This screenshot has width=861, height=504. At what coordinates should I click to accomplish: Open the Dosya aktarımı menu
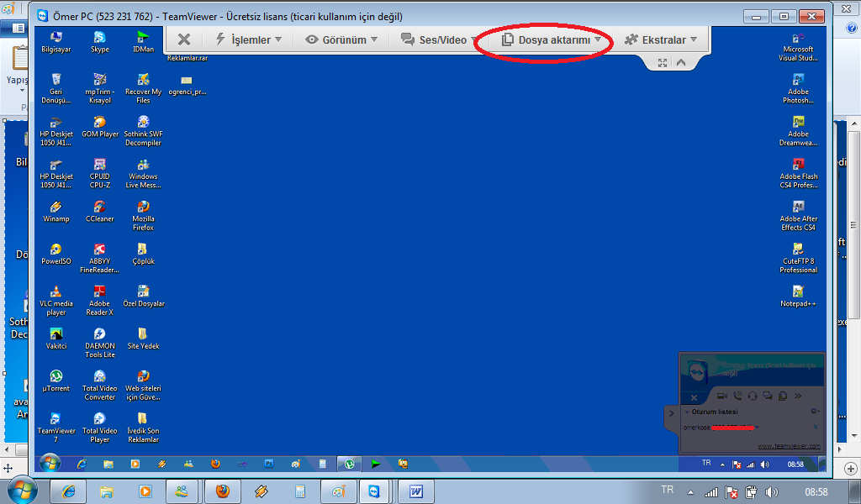552,39
